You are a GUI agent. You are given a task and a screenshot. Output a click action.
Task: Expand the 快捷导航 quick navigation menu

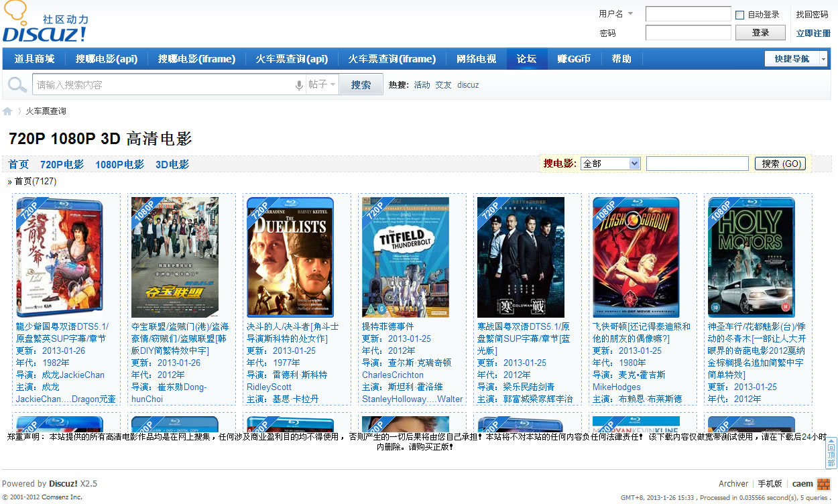point(796,59)
